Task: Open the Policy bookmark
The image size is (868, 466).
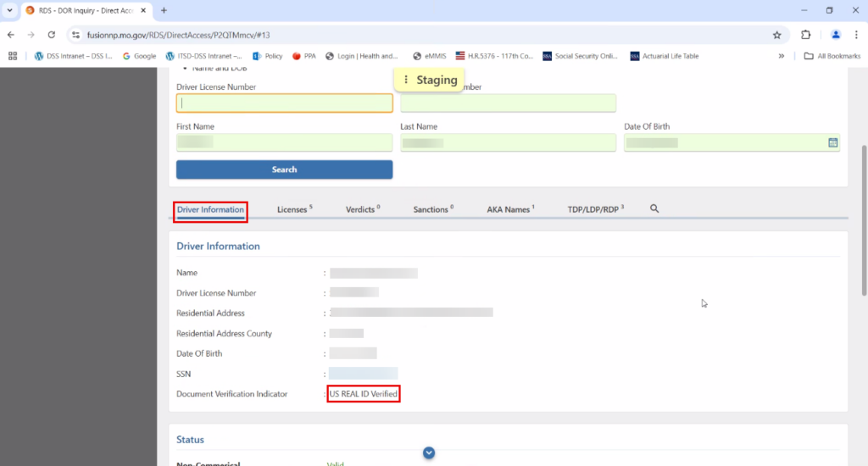Action: [x=267, y=56]
